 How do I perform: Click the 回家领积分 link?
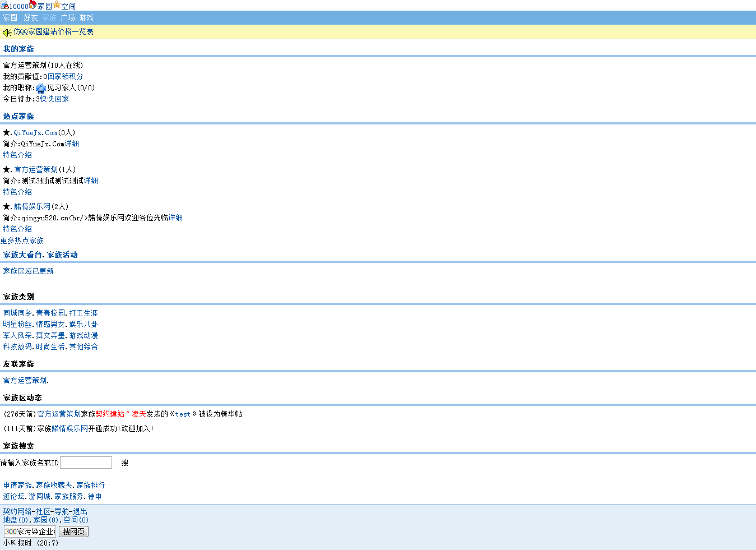click(x=65, y=76)
